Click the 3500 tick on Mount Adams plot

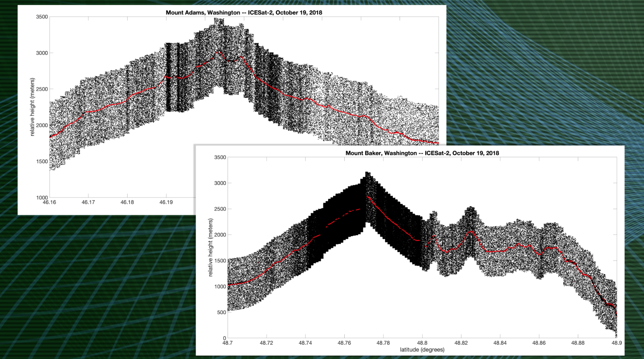pos(42,17)
